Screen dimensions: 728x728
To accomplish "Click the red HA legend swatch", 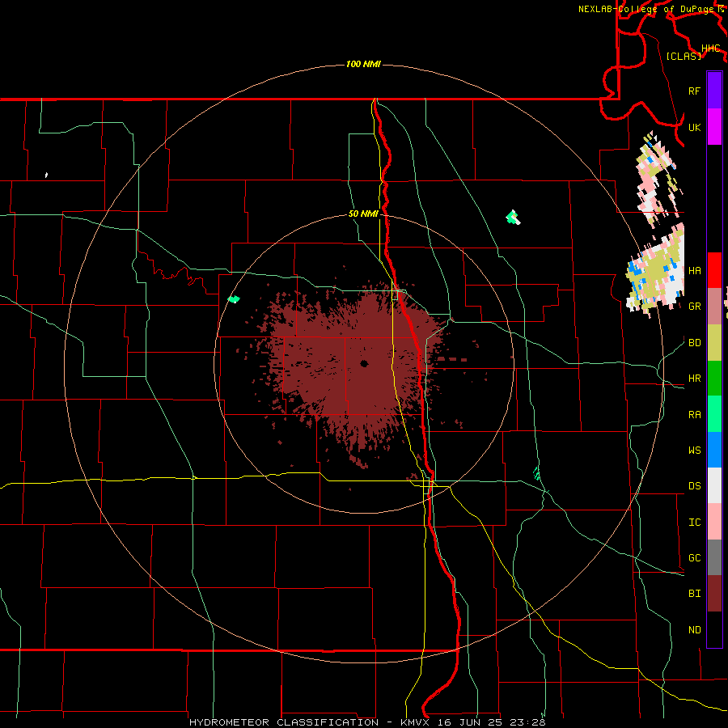I will click(714, 270).
